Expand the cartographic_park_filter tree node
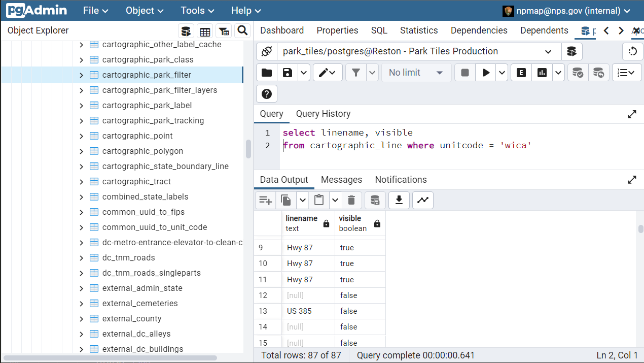The width and height of the screenshot is (644, 363). pos(81,75)
